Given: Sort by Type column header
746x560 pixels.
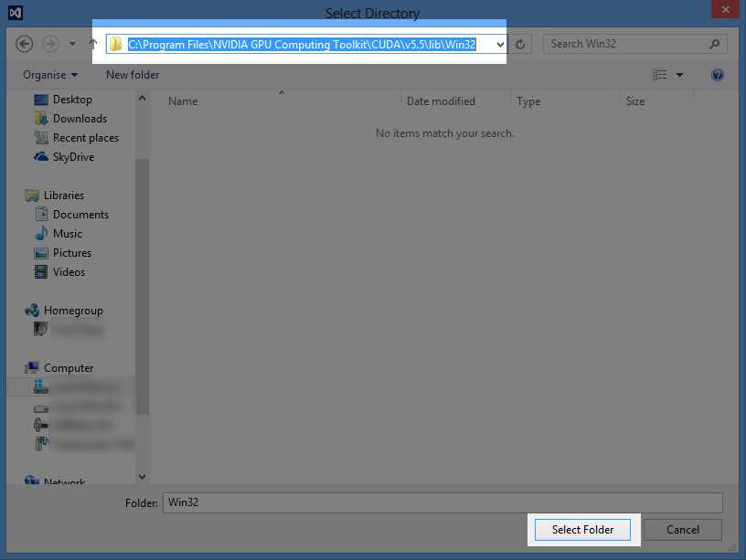Looking at the screenshot, I should (x=528, y=101).
